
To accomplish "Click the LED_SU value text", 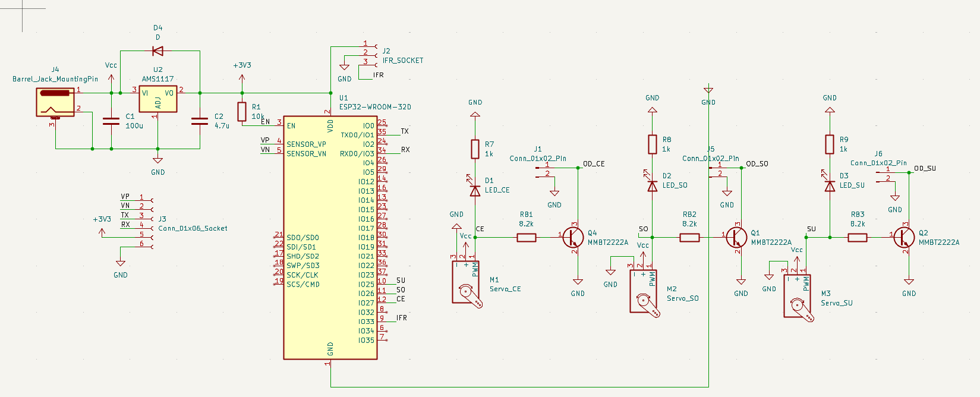I will pos(852,185).
